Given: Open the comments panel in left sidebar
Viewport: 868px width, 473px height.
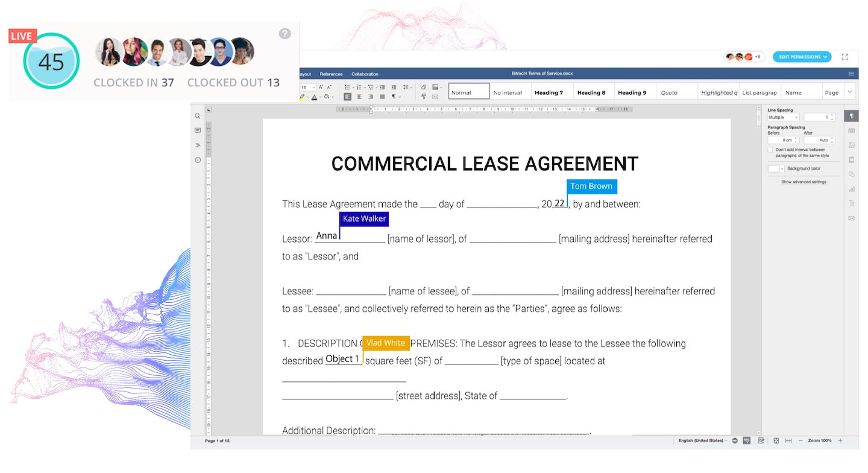Looking at the screenshot, I should (198, 130).
